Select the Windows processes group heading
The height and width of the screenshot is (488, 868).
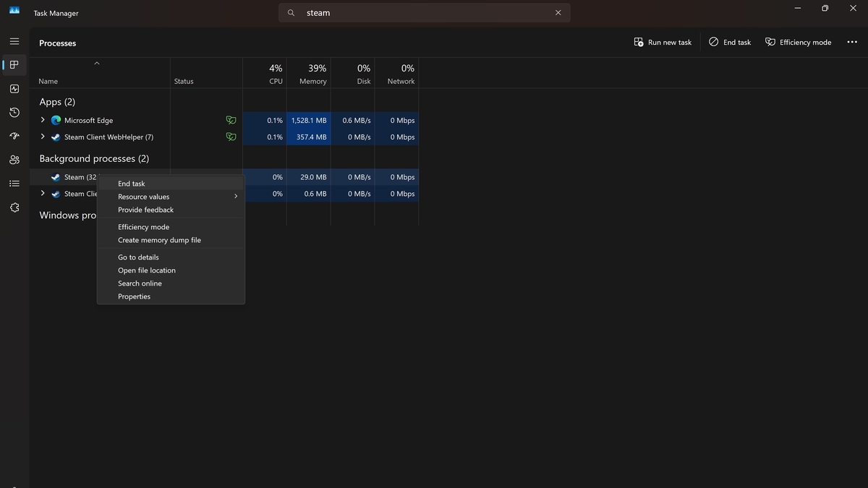tap(68, 215)
